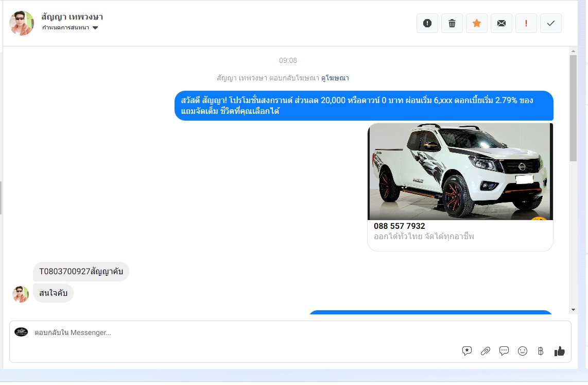Screen dimensions: 588x385
Task: Click page logo icon beside reply box
Action: click(21, 332)
